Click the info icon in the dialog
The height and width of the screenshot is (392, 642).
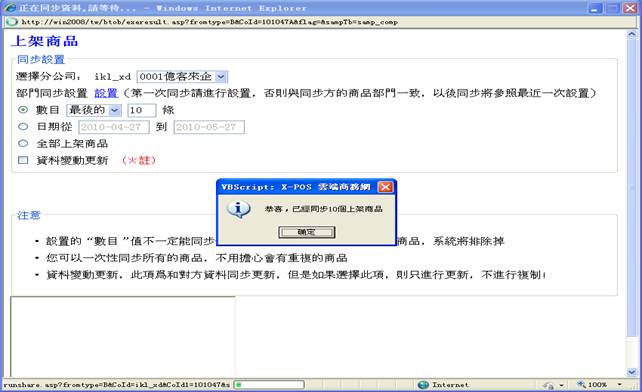point(238,209)
